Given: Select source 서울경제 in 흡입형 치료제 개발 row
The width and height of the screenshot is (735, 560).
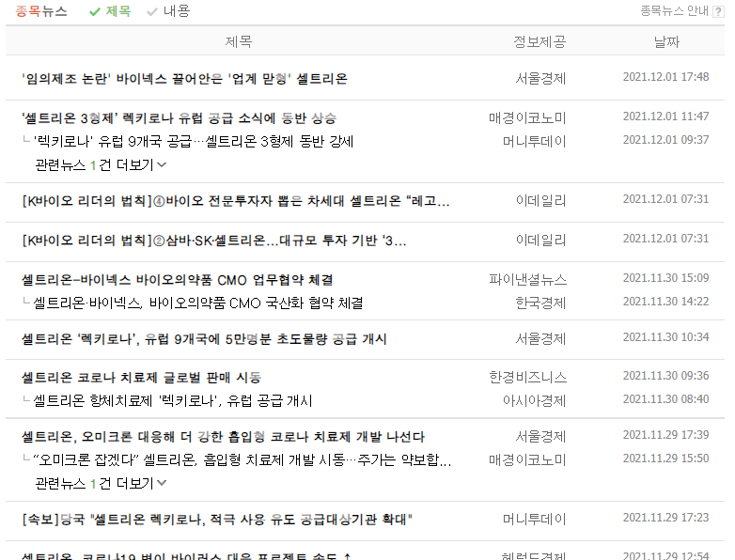Looking at the screenshot, I should click(540, 437).
